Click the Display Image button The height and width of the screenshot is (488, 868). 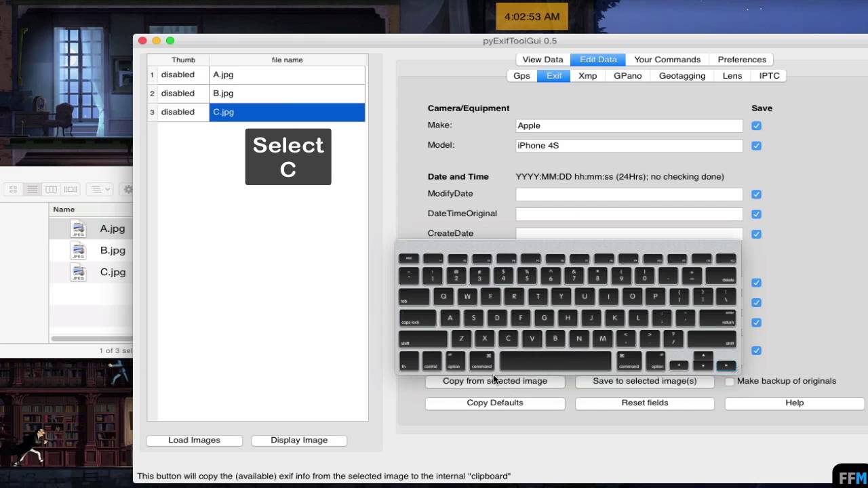pyautogui.click(x=299, y=440)
